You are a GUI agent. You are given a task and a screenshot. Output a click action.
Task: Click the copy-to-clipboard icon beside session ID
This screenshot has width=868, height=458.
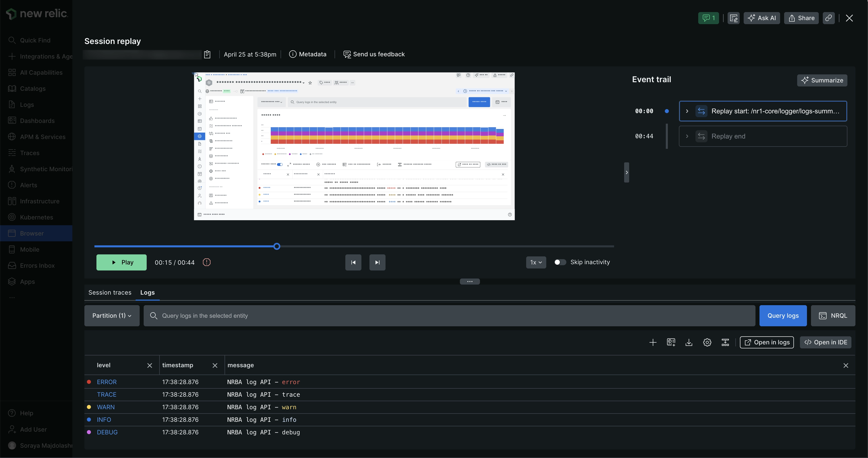tap(207, 54)
